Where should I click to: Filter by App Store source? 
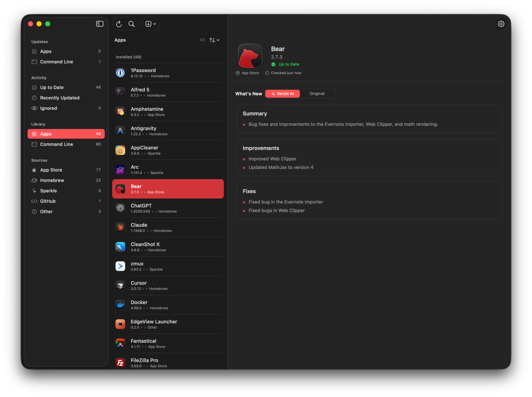[x=66, y=170]
